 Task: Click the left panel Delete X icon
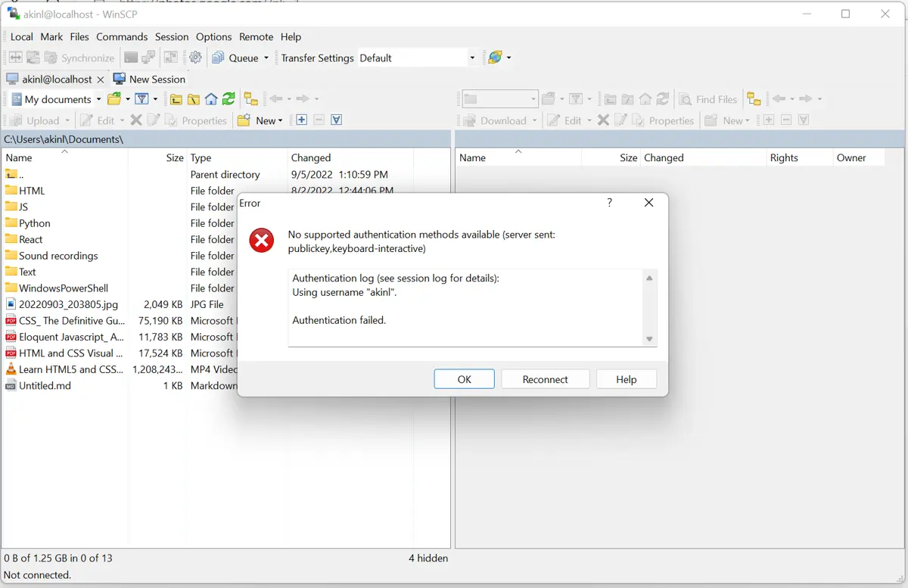[136, 120]
